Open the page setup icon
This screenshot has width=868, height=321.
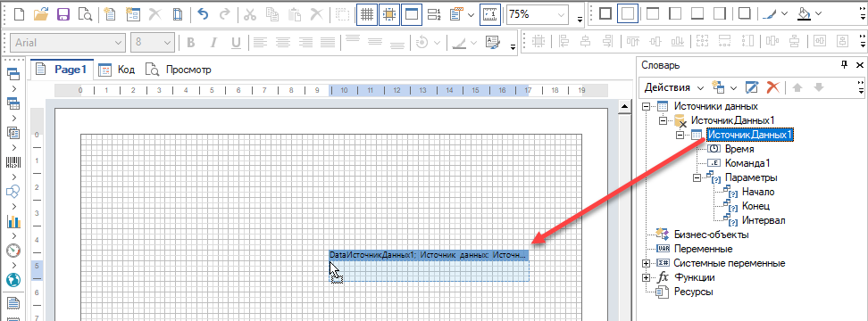(x=177, y=14)
